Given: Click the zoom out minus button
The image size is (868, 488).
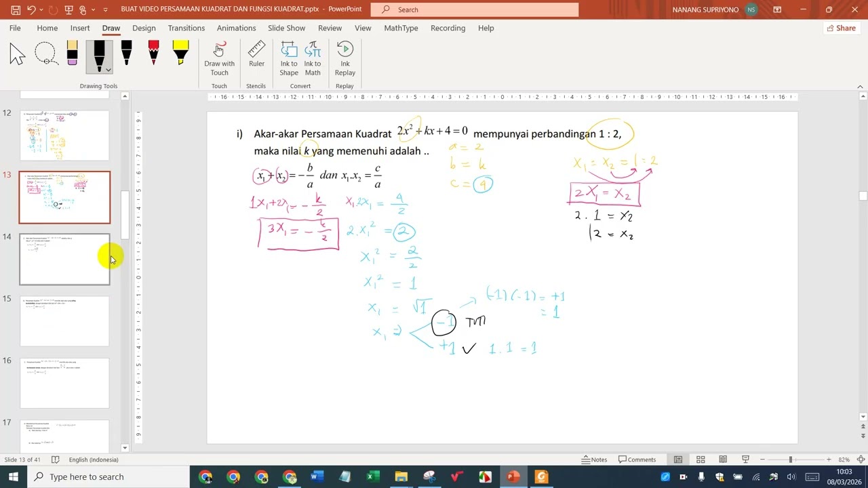Looking at the screenshot, I should [762, 460].
